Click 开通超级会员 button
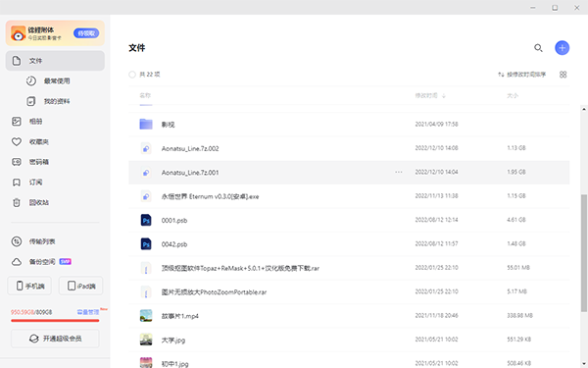The image size is (588, 368). click(x=55, y=339)
